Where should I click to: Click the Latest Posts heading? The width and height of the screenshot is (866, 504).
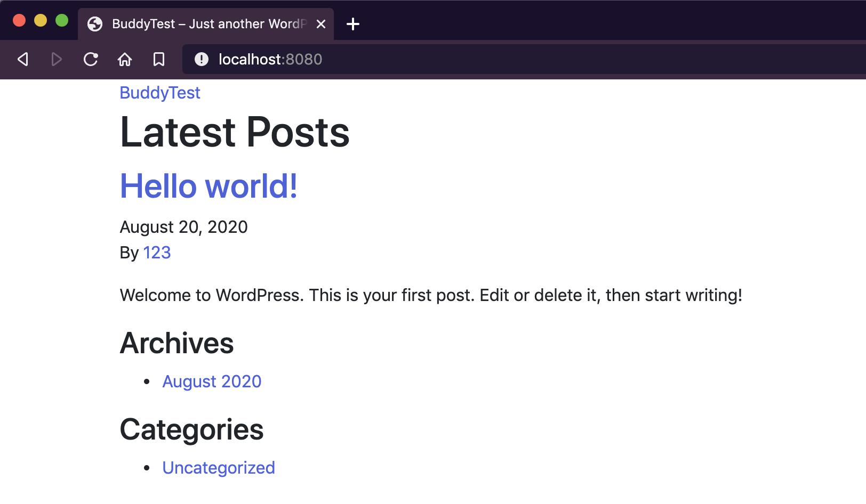tap(235, 132)
